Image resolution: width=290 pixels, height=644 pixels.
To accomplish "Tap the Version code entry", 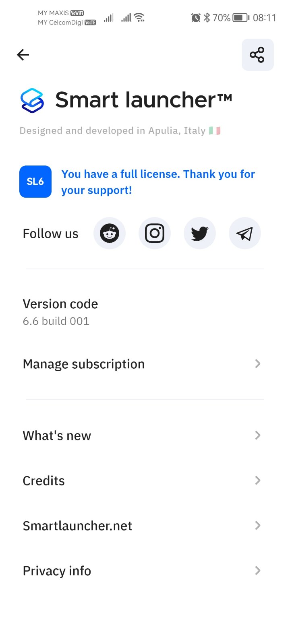I will (x=60, y=312).
